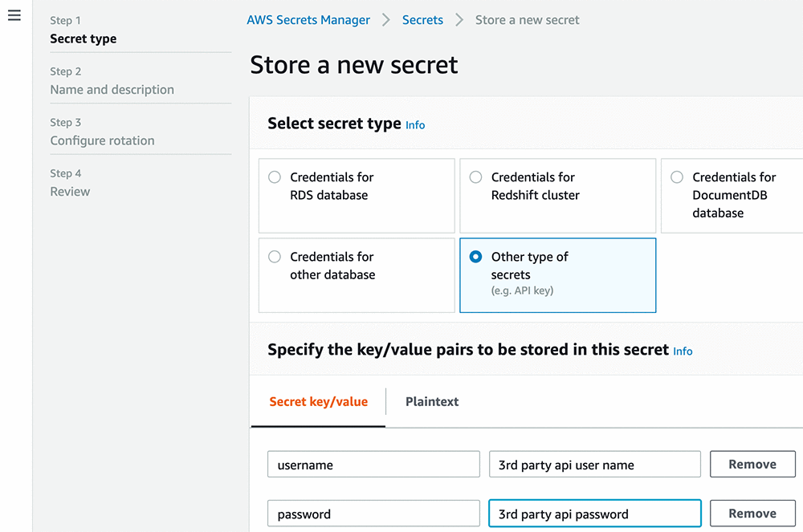Remove the username key/value row
This screenshot has height=532, width=803.
pyautogui.click(x=752, y=465)
